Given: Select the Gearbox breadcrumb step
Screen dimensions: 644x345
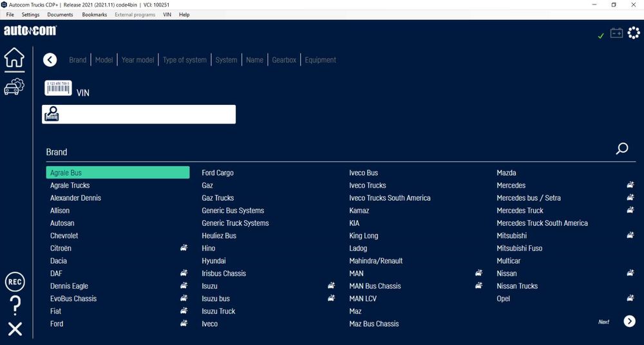Looking at the screenshot, I should pyautogui.click(x=284, y=60).
